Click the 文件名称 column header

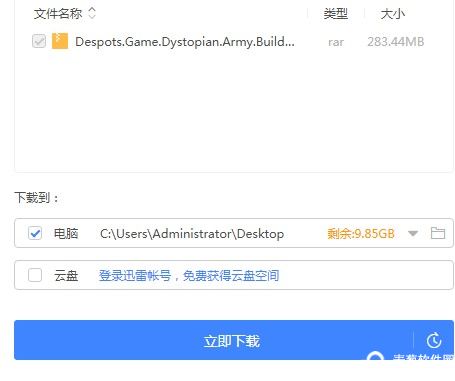pos(58,13)
